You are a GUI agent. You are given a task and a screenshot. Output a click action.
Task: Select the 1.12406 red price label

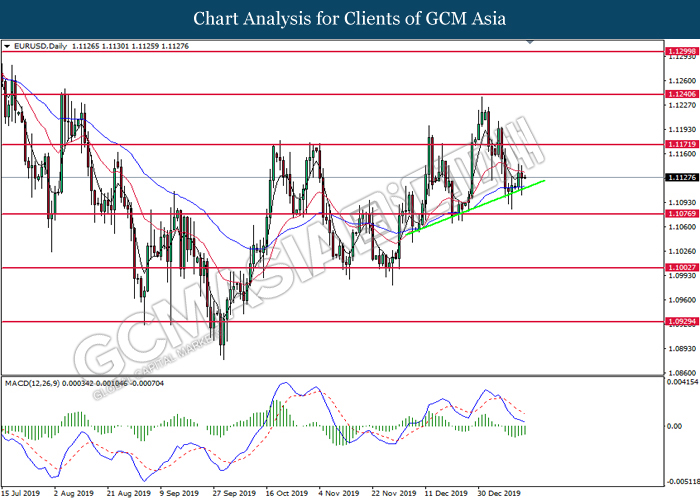681,94
